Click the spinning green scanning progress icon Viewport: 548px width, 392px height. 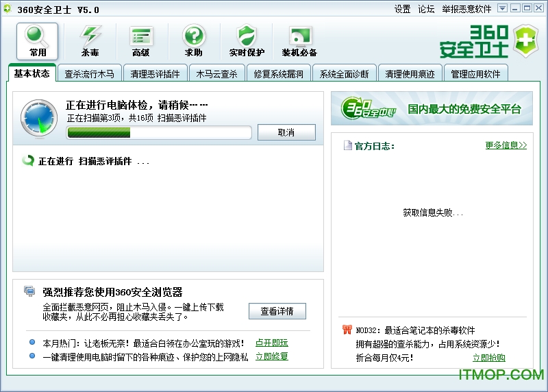click(28, 160)
